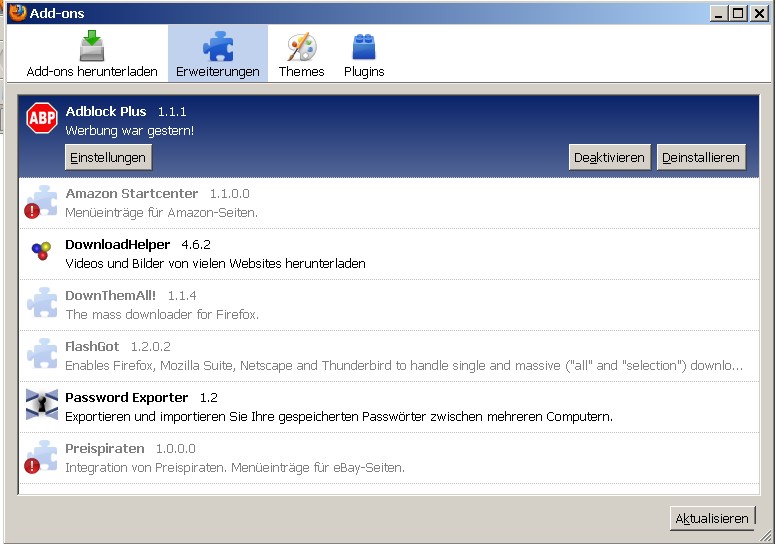Viewport: 775px width, 544px height.
Task: Click the Amazon Startcenter puzzle icon with warning
Action: pos(41,202)
